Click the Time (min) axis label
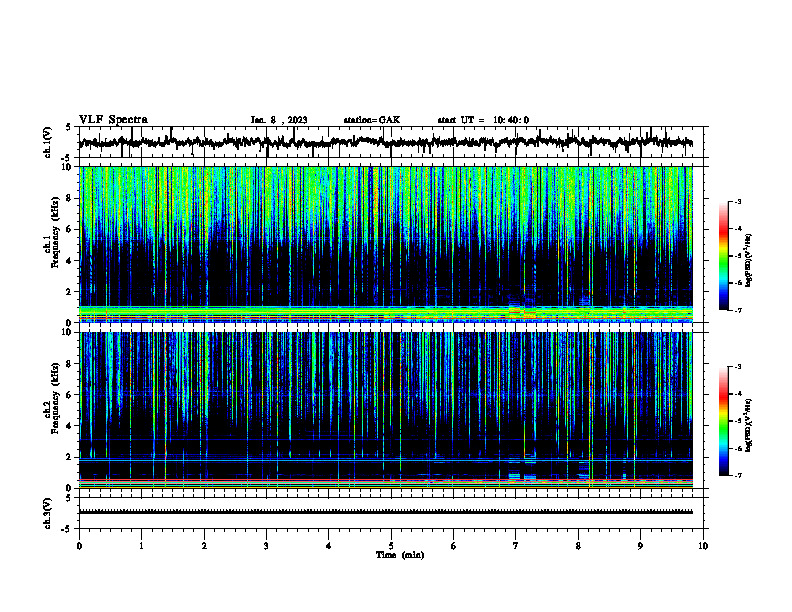 point(400,555)
